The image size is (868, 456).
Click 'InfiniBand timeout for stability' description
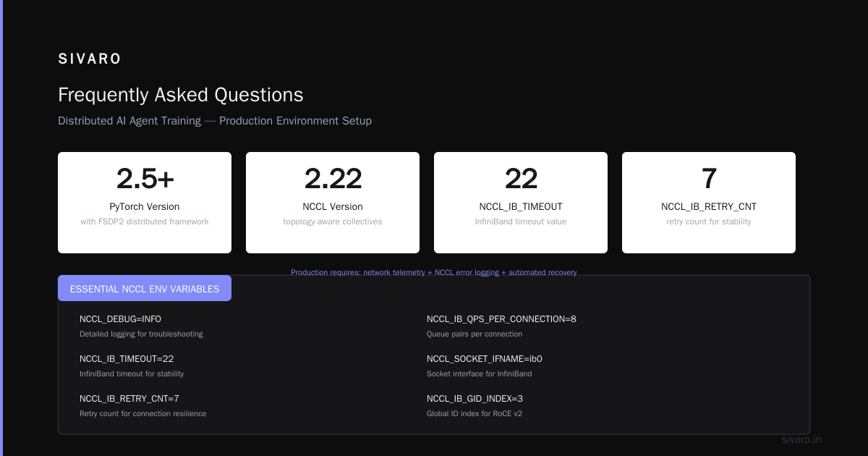pos(132,374)
